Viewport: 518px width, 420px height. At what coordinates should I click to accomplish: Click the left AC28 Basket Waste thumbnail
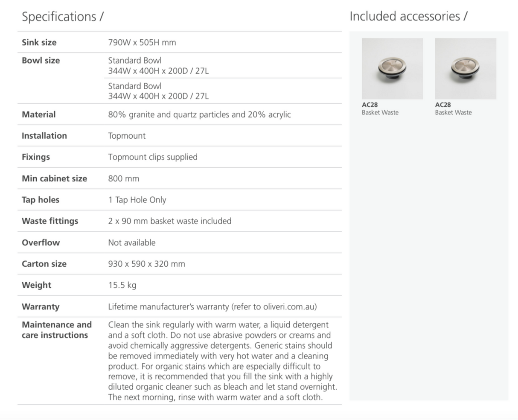click(x=392, y=68)
